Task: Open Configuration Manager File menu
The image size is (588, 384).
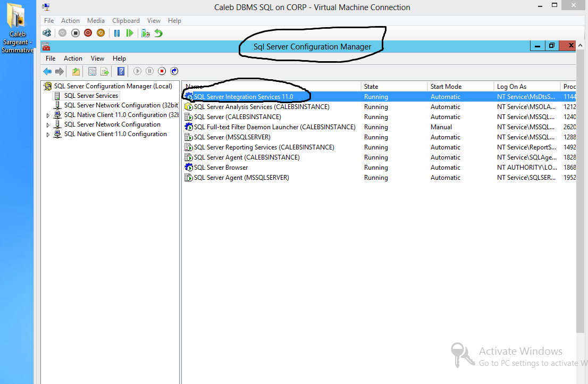Action: pyautogui.click(x=51, y=59)
